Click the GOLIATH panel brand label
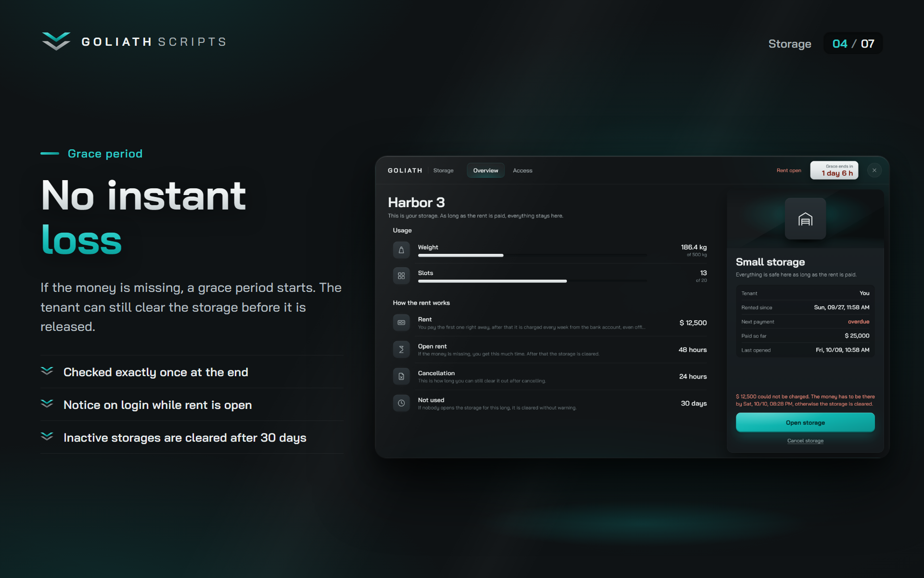 (x=405, y=171)
